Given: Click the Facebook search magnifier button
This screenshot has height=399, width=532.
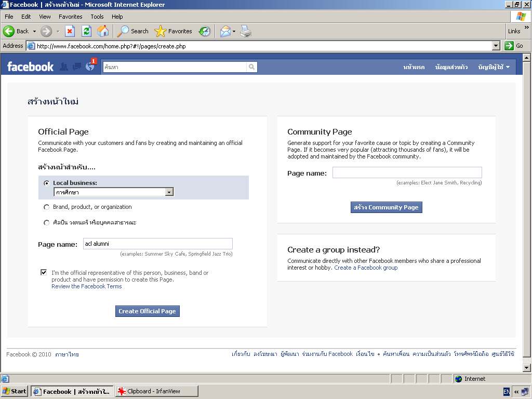Looking at the screenshot, I should click(x=251, y=67).
